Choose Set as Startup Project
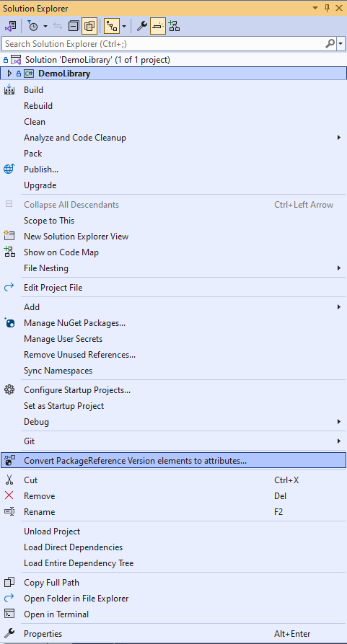Viewport: 347px width, 644px height. pos(173,406)
